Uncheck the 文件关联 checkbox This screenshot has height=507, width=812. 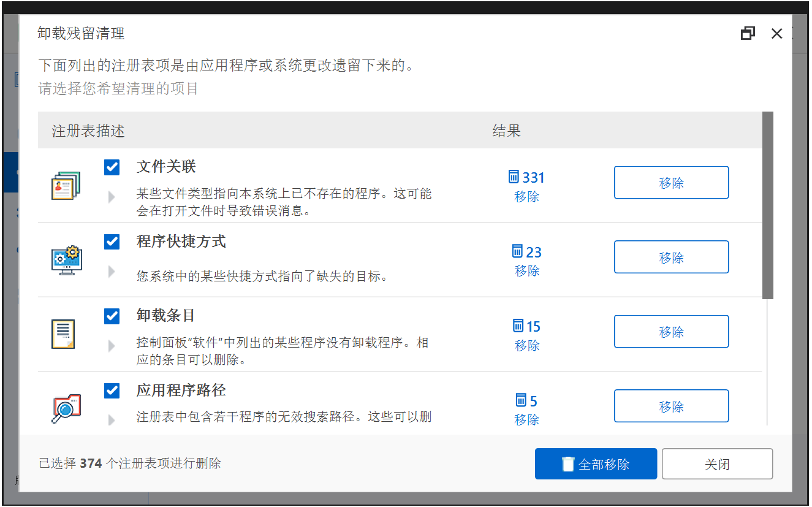pyautogui.click(x=112, y=167)
